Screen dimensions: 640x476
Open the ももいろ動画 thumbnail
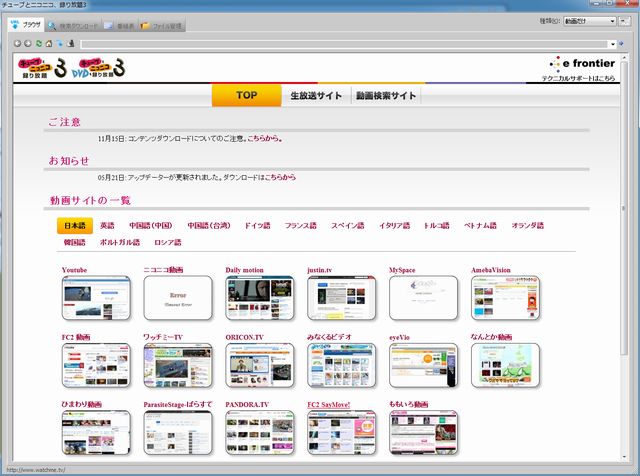click(424, 432)
